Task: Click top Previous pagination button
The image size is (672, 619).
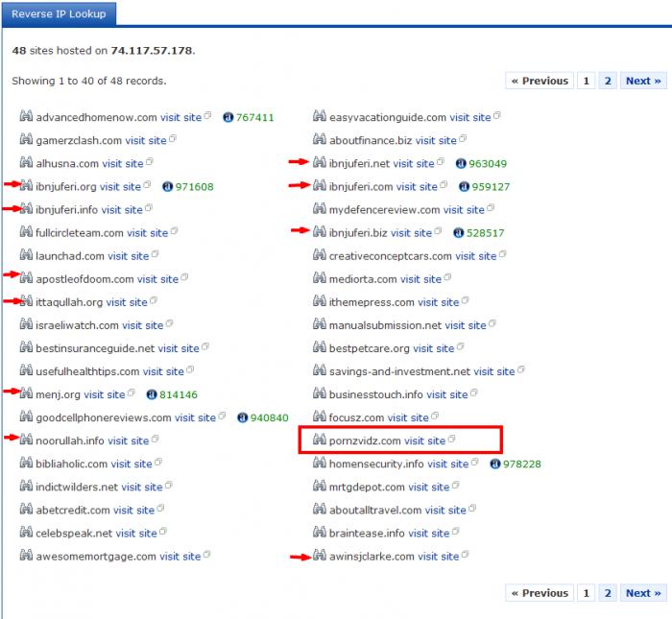Action: coord(540,81)
